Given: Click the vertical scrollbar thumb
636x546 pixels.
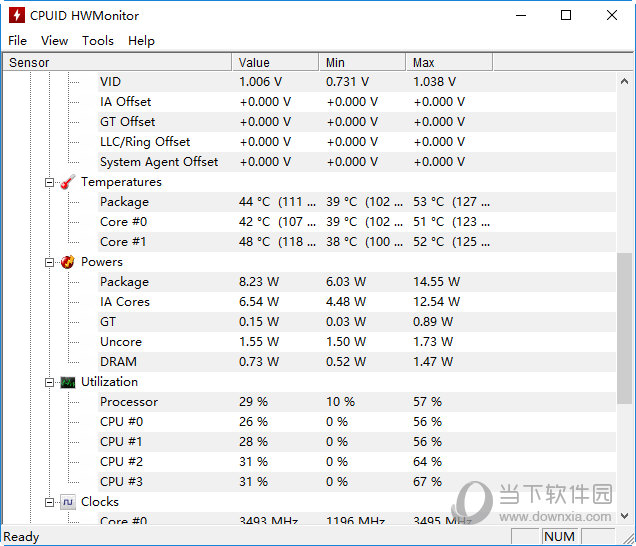Looking at the screenshot, I should pyautogui.click(x=624, y=328).
